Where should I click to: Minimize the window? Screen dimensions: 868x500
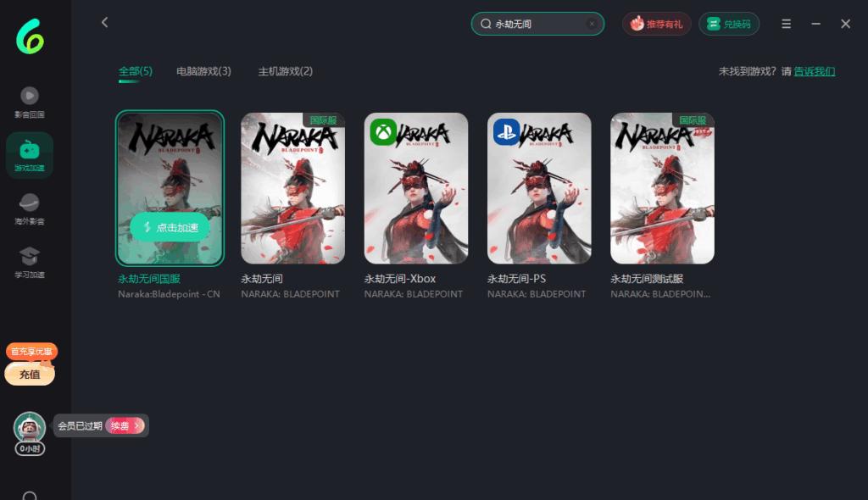pos(816,24)
